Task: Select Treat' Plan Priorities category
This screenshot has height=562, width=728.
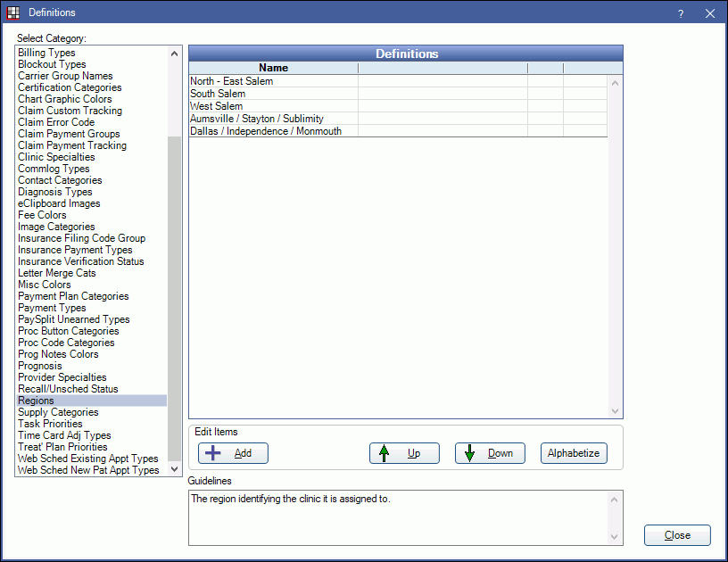Action: click(92, 447)
